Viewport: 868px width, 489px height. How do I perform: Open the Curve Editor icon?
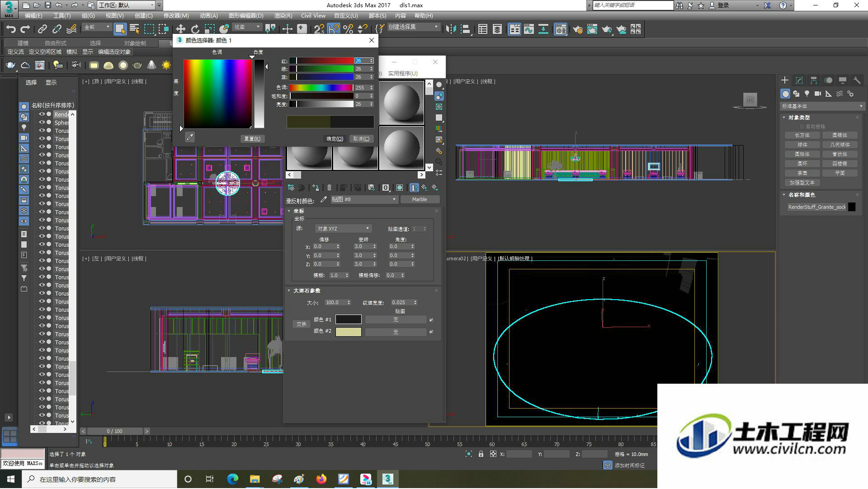529,29
